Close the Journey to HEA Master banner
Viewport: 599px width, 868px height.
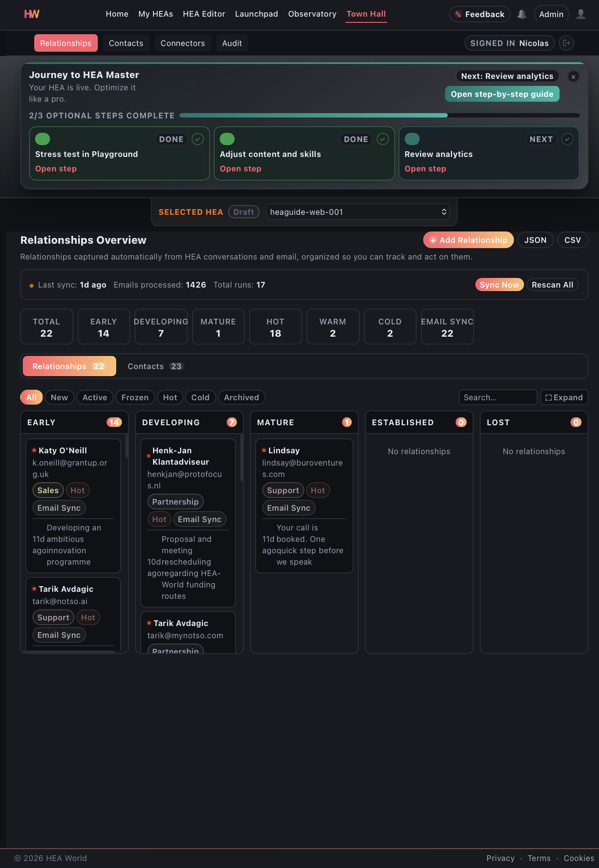573,77
